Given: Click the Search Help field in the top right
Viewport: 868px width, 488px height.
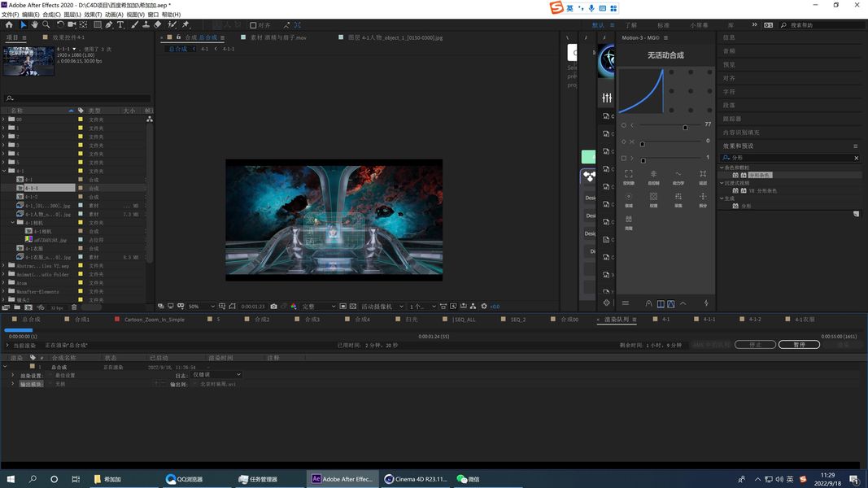Looking at the screenshot, I should tap(822, 25).
